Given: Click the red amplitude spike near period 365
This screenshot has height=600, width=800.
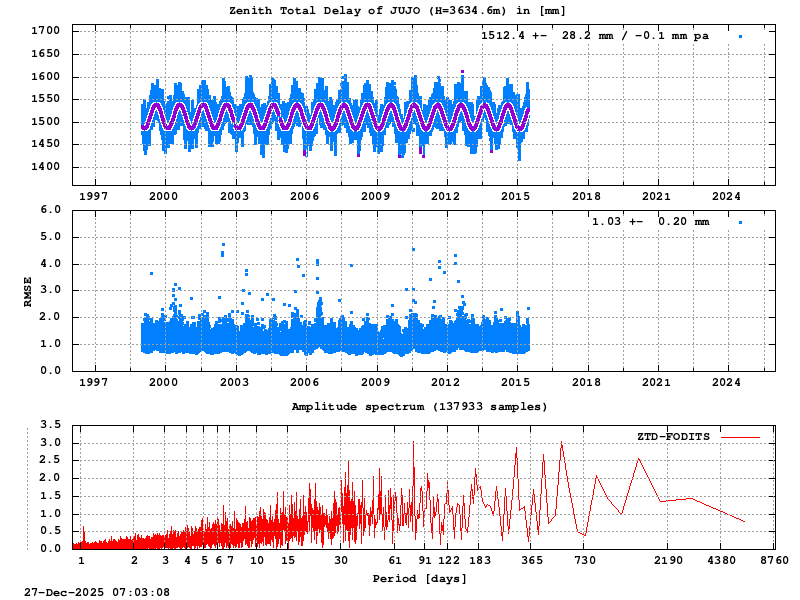Looking at the screenshot, I should click(516, 450).
